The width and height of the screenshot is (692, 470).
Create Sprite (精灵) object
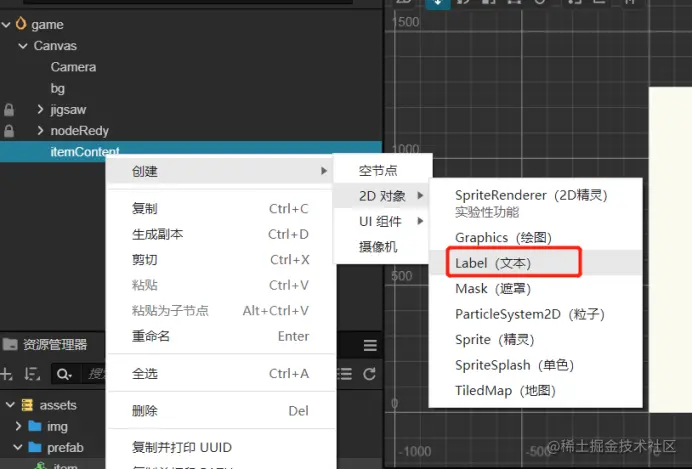(535, 340)
